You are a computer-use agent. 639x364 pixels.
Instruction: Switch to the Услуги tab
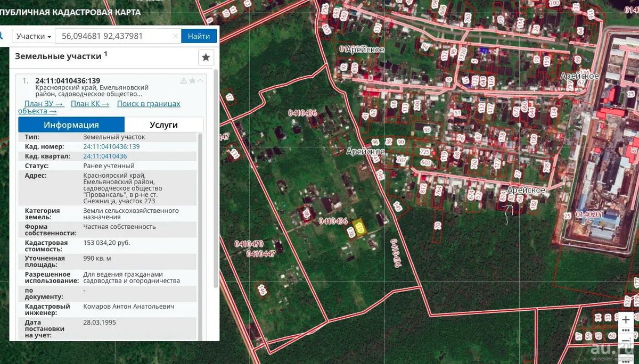pyautogui.click(x=163, y=125)
